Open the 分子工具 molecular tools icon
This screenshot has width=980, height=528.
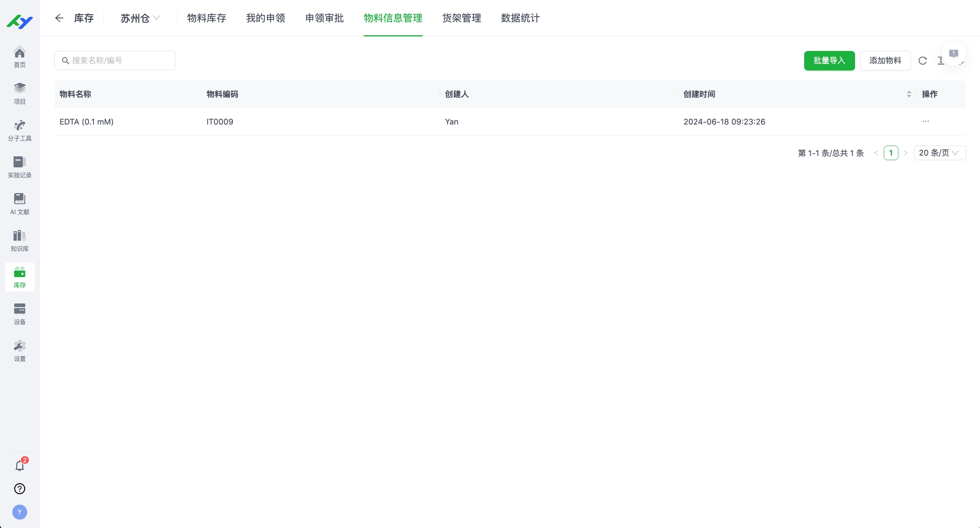20,130
